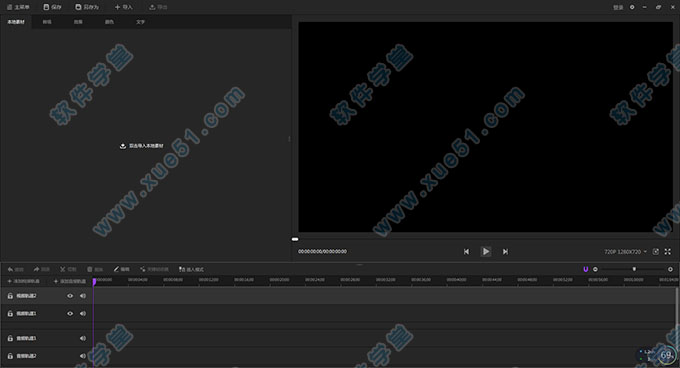Image resolution: width=680 pixels, height=368 pixels.
Task: Jump to previous frame in preview
Action: (x=466, y=252)
